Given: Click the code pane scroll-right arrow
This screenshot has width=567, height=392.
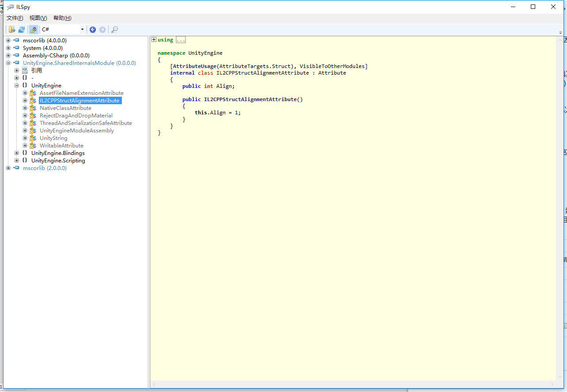Looking at the screenshot, I should [x=552, y=384].
